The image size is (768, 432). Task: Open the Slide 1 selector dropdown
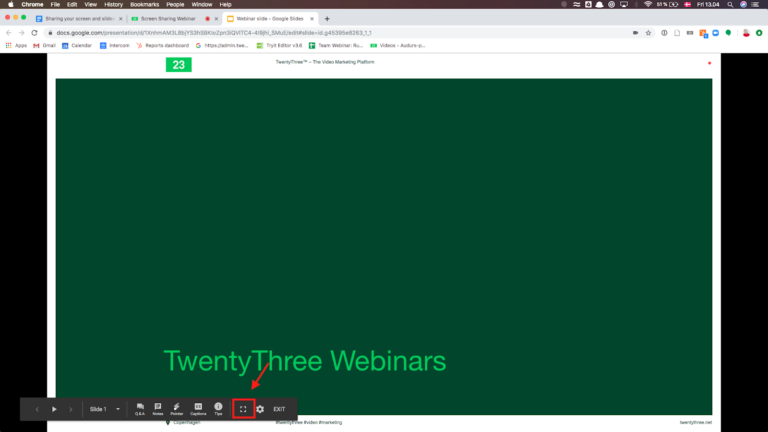(104, 409)
